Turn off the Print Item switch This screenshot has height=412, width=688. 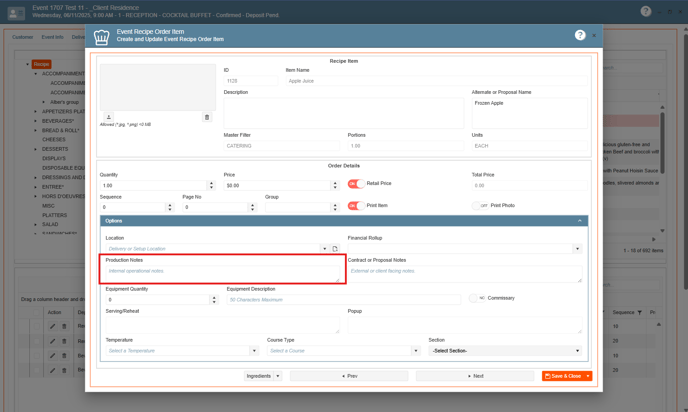coord(355,206)
